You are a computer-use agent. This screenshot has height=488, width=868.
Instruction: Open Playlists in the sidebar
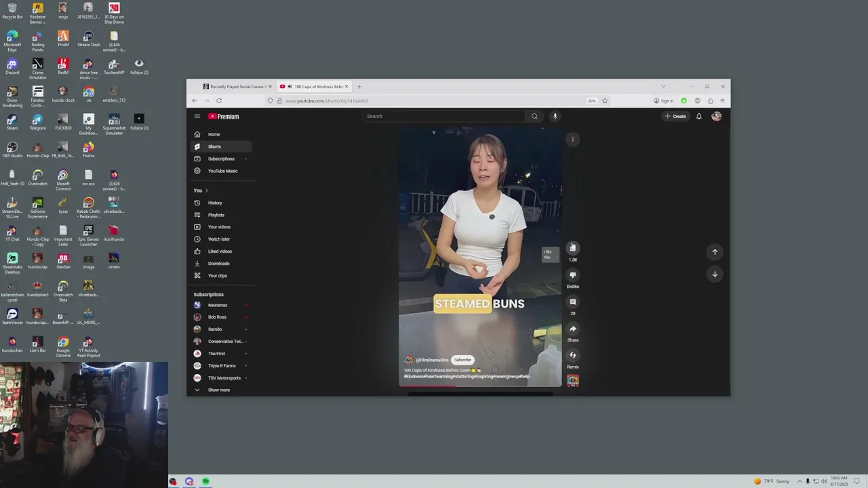pos(220,215)
